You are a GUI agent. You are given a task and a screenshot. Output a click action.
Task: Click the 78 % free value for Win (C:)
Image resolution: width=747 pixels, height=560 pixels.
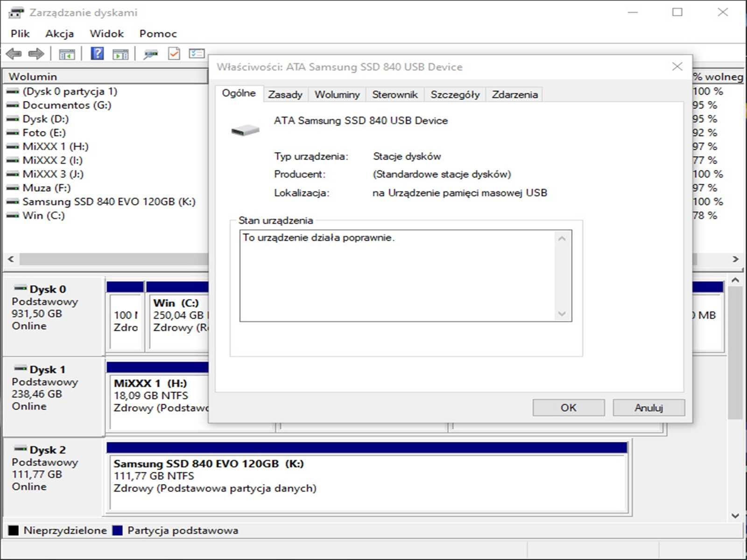705,216
